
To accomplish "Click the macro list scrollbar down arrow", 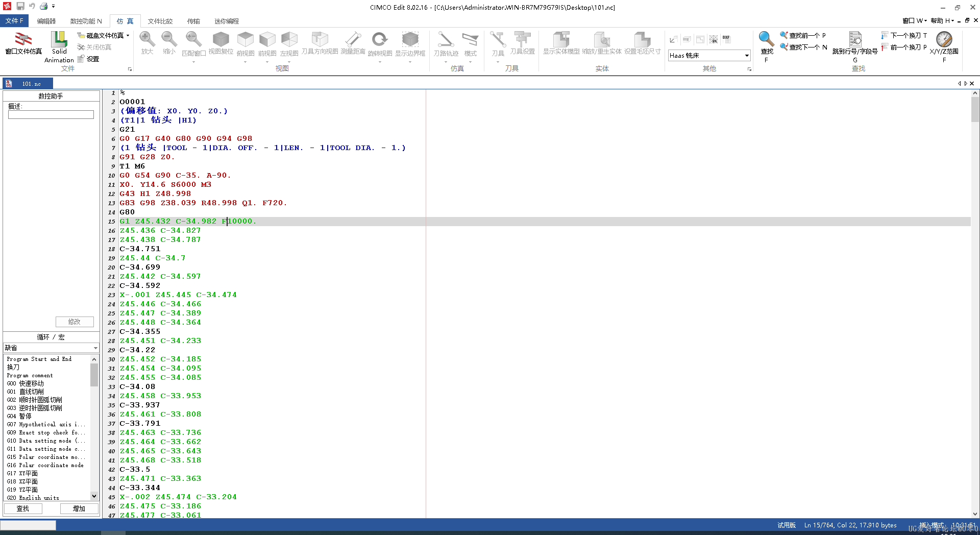I will point(94,496).
